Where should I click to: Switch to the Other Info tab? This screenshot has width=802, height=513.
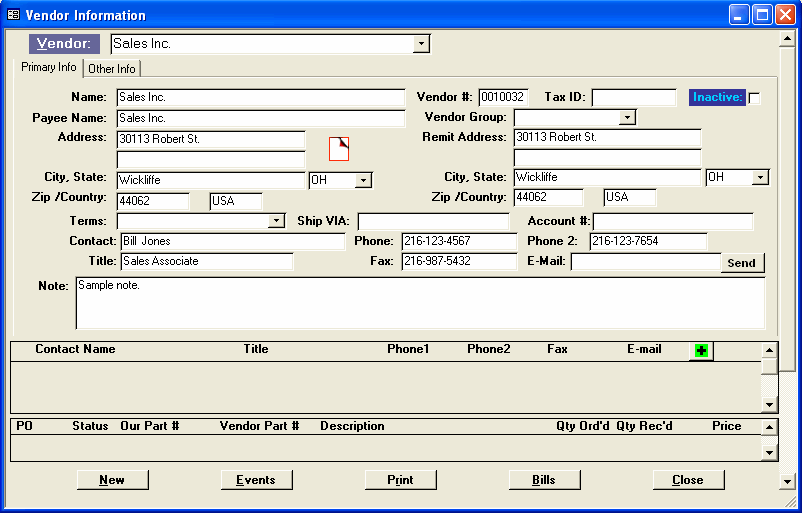[x=112, y=69]
